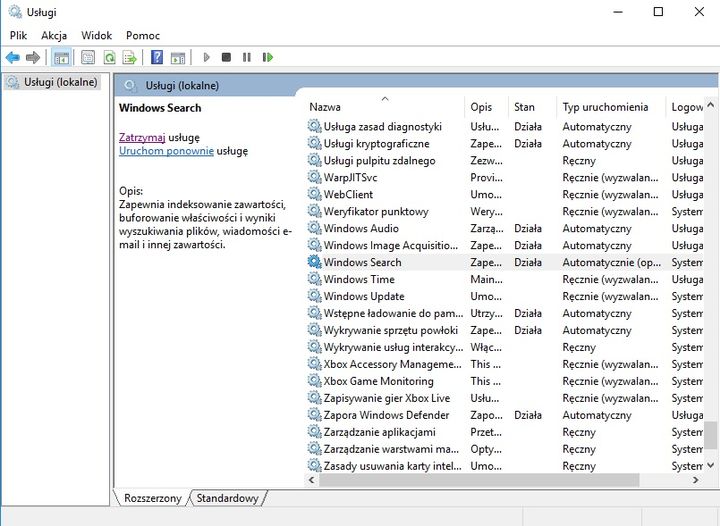Image resolution: width=720 pixels, height=526 pixels.
Task: Open the Akcja menu
Action: (54, 35)
